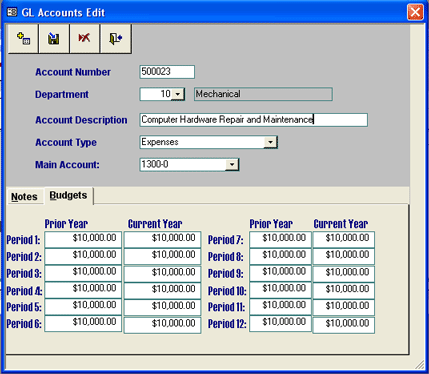Viewport: 429px width, 374px height.
Task: Click Period 7 Current Year budget field
Action: point(344,239)
